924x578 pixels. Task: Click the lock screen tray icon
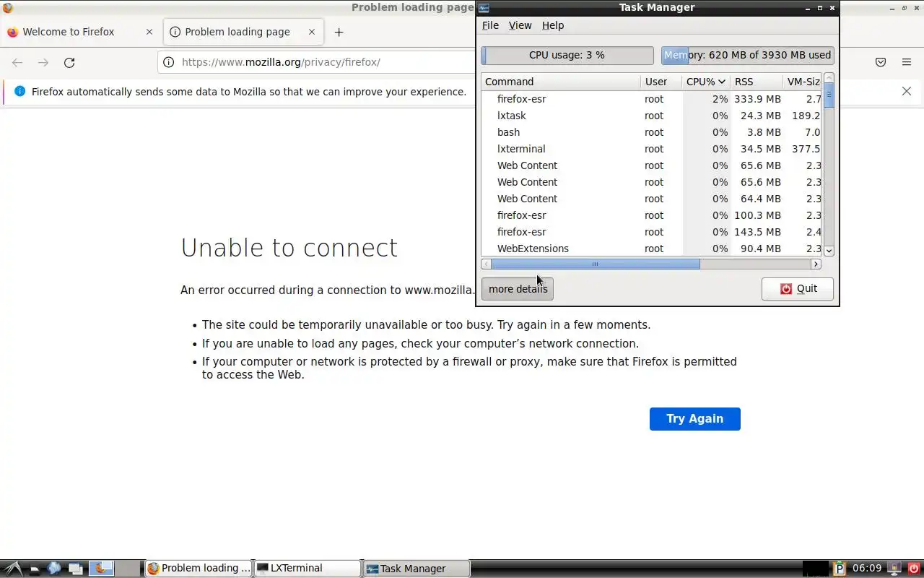[x=894, y=569]
